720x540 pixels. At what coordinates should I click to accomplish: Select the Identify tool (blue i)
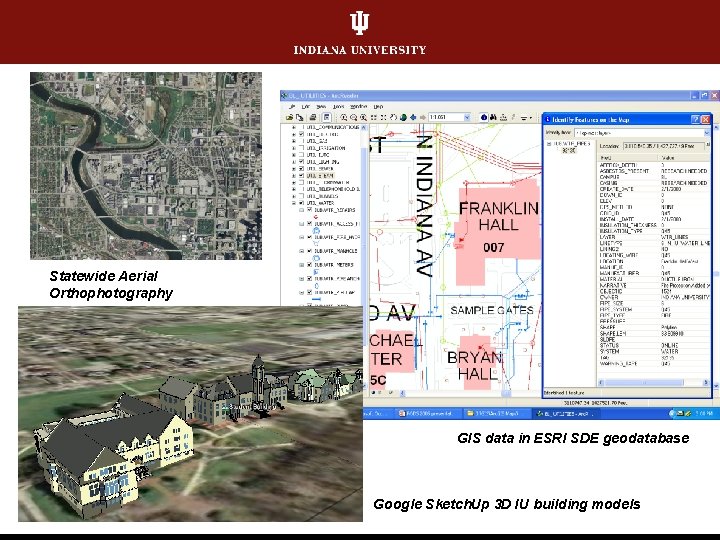coord(484,118)
